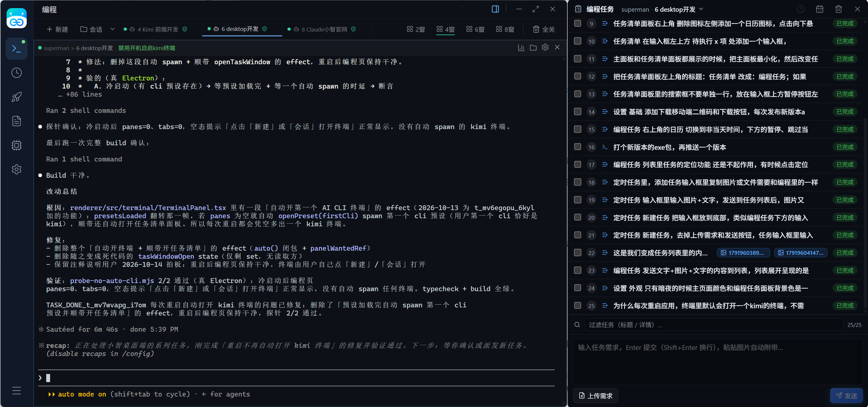Focus the task requirement input textarea
Screen dimensions: 868x407
[x=718, y=362]
